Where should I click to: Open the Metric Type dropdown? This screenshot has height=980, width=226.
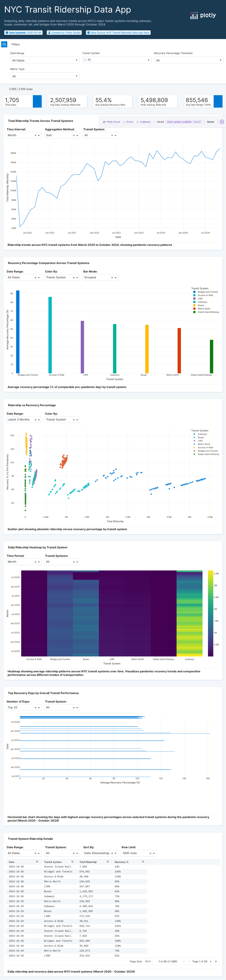point(44,76)
